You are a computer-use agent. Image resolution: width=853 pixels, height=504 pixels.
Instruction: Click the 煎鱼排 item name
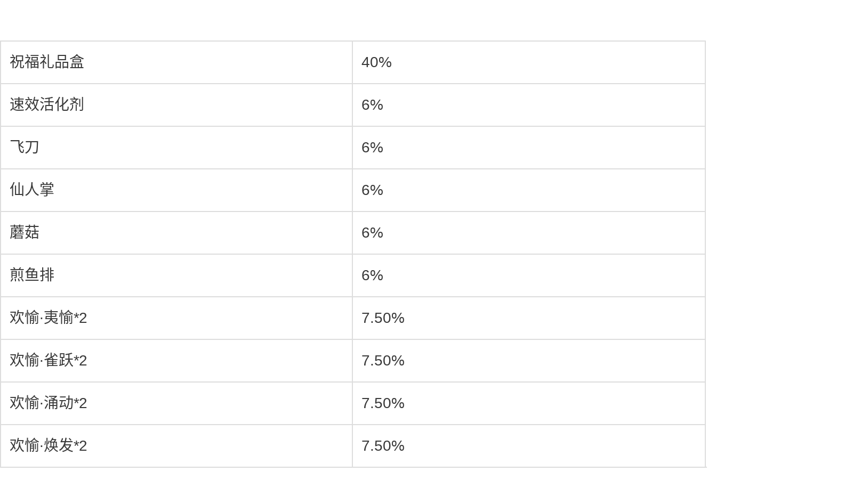click(x=32, y=275)
